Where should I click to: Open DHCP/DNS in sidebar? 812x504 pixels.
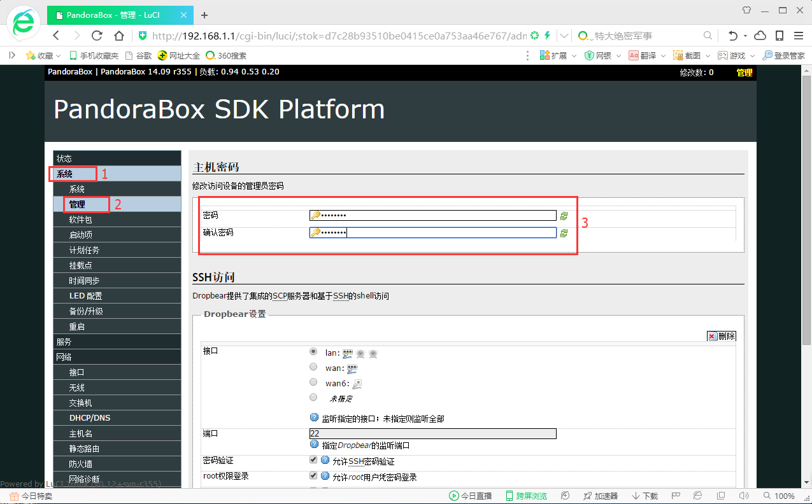pyautogui.click(x=117, y=418)
